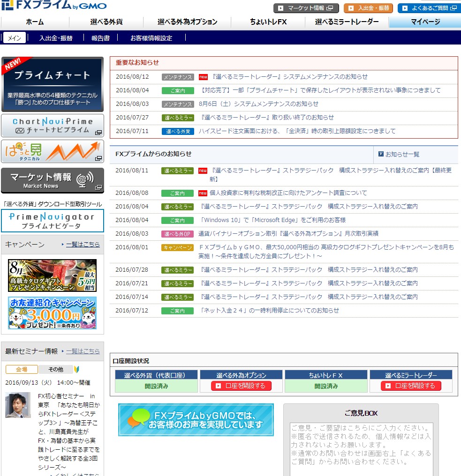The height and width of the screenshot is (476, 461).
Task: Open the 選べるミラートレーダー navigation tab
Action: (347, 22)
